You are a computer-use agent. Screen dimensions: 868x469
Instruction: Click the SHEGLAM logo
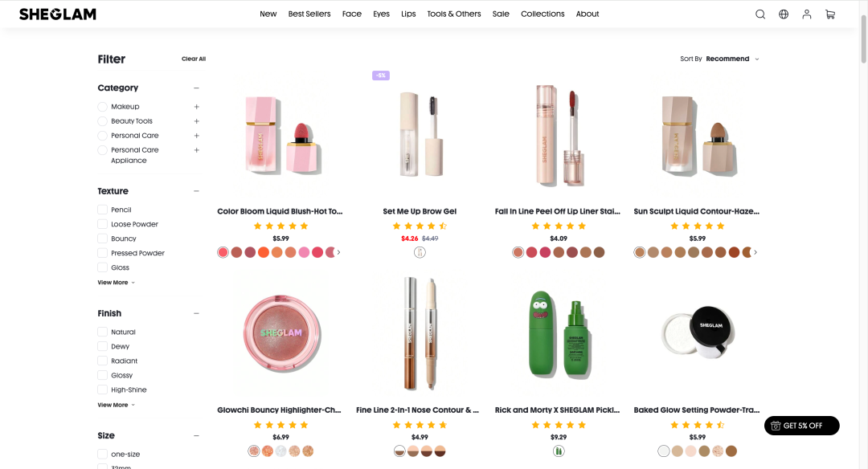pos(58,14)
